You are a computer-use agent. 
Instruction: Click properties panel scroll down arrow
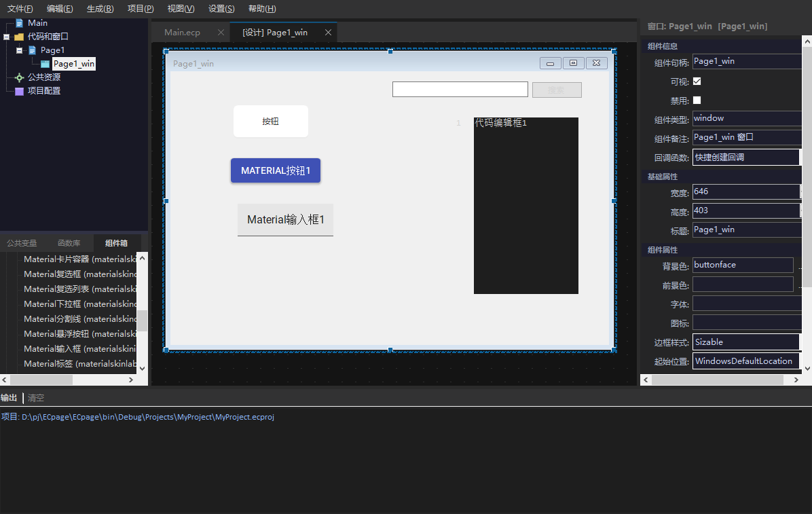(x=807, y=369)
